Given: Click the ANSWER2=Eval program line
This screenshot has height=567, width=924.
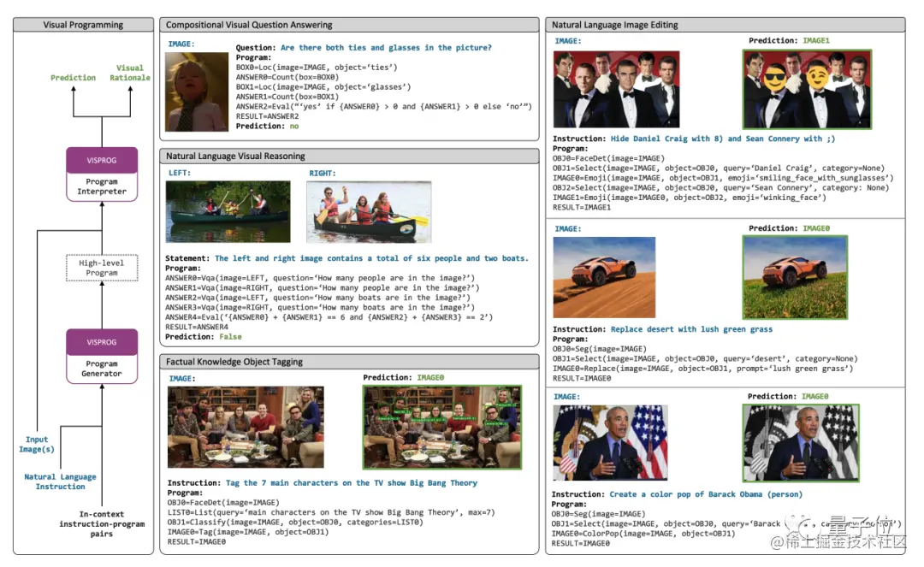Looking at the screenshot, I should (x=383, y=107).
